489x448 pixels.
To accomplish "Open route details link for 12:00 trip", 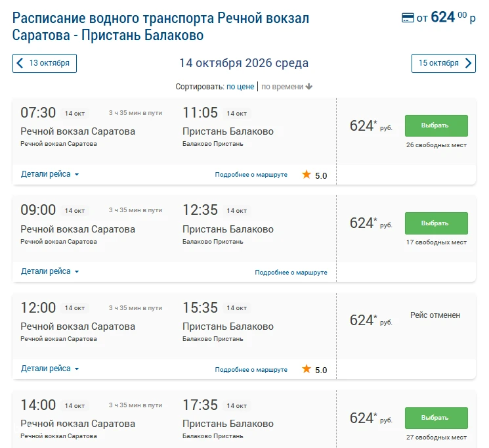I will coord(251,370).
